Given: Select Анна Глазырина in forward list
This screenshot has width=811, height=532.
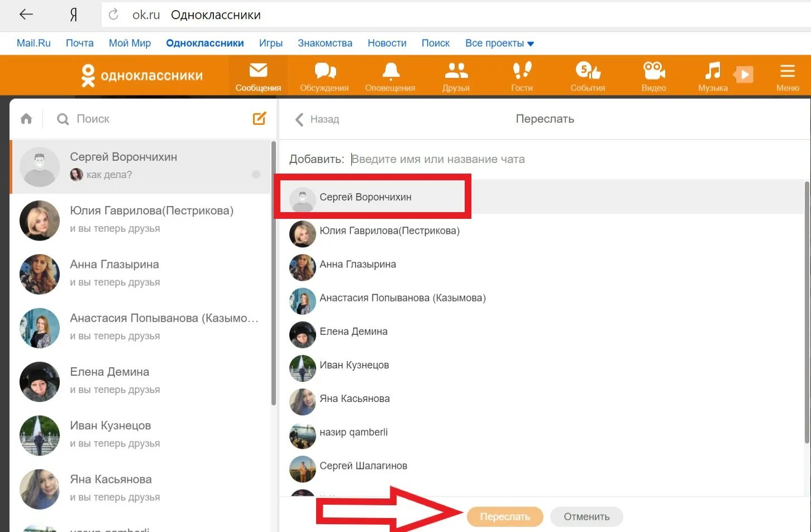Looking at the screenshot, I should [541, 264].
